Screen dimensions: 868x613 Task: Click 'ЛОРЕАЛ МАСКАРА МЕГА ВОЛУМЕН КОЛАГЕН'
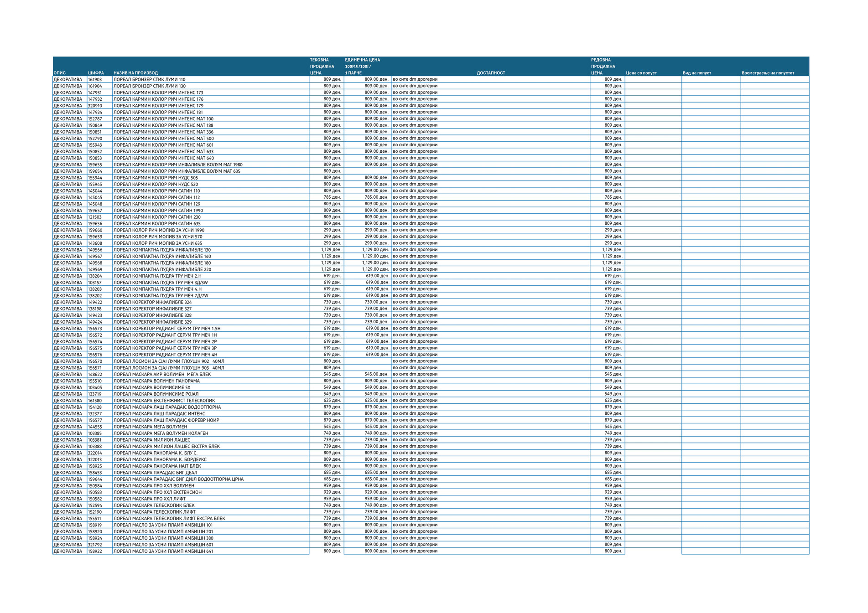(x=161, y=433)
